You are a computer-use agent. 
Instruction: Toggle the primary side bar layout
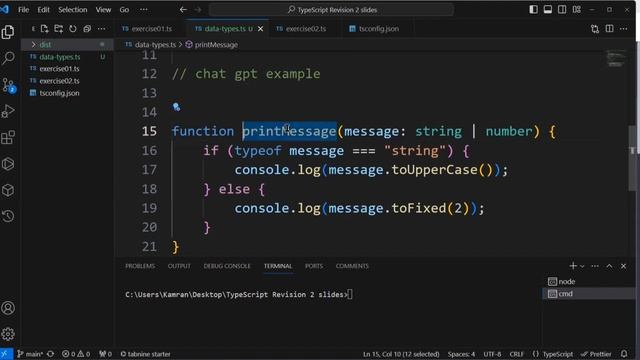(x=533, y=9)
